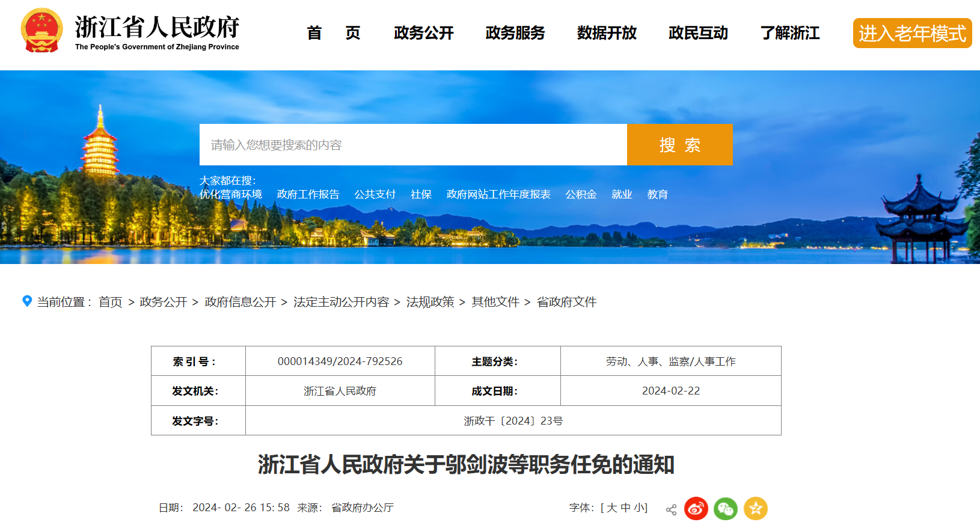Set font size to medium (中)
The image size is (980, 522).
(625, 508)
